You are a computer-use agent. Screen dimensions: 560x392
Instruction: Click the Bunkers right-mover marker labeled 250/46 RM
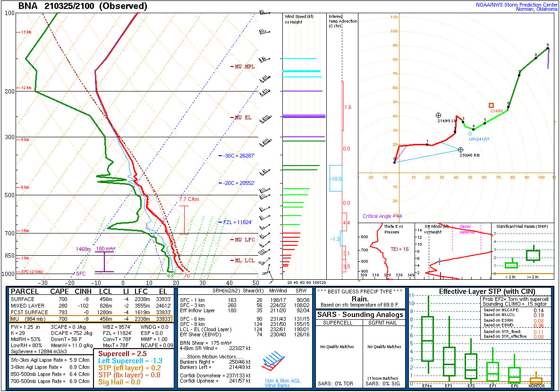pos(461,150)
